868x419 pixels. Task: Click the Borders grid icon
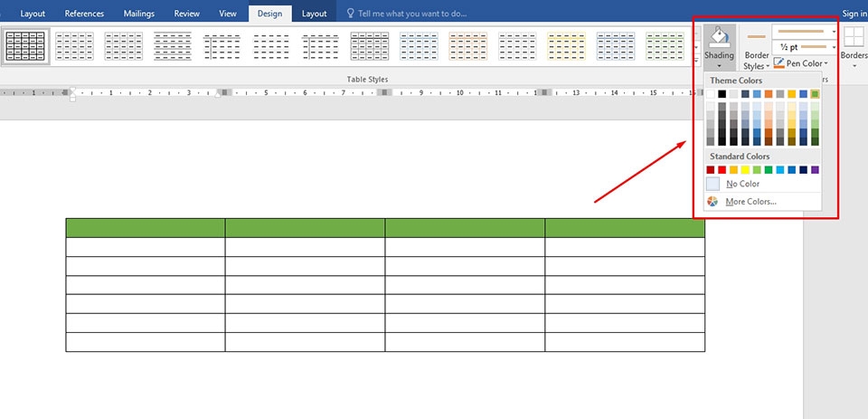coord(854,36)
